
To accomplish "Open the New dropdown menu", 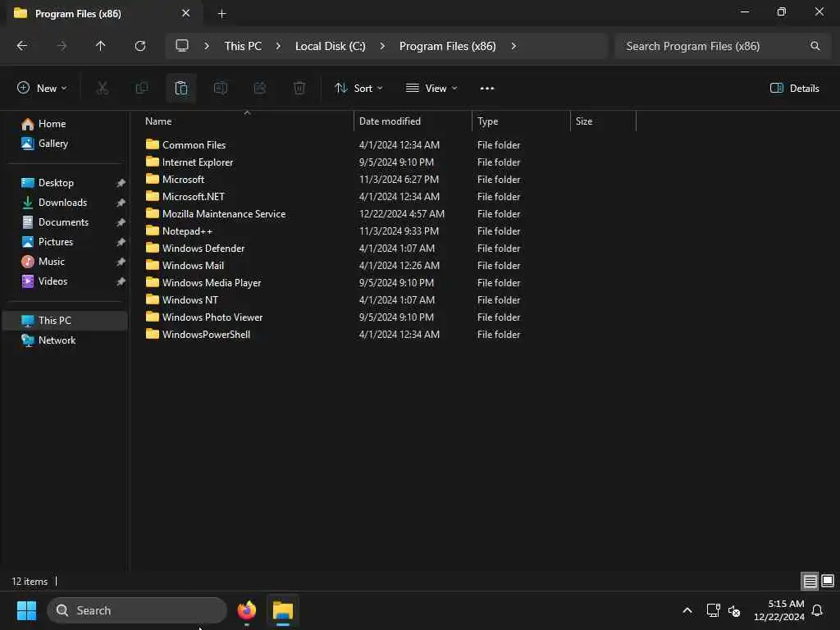I will point(42,88).
